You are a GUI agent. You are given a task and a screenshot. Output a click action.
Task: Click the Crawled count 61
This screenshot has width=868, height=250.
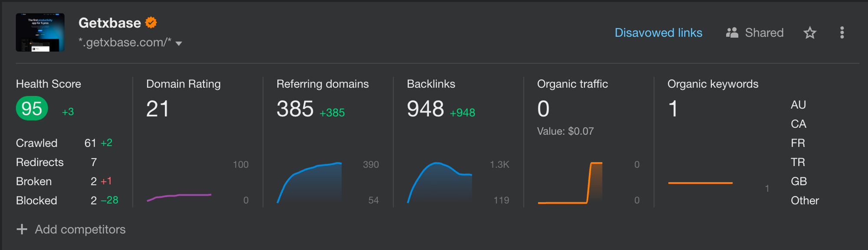click(x=90, y=143)
